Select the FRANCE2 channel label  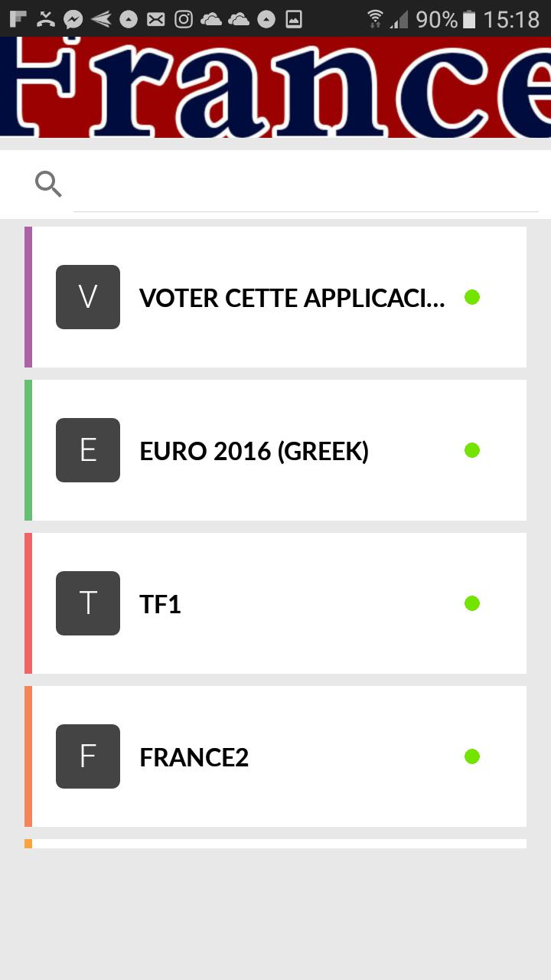point(194,757)
